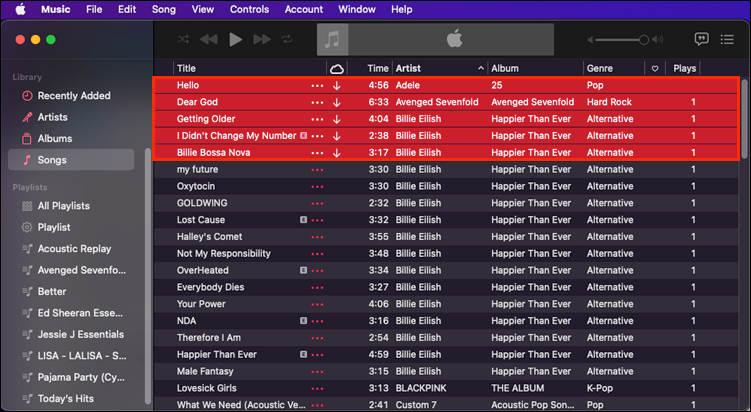Screen dimensions: 751x412
Task: Open more options for Dear God
Action: [x=317, y=103]
